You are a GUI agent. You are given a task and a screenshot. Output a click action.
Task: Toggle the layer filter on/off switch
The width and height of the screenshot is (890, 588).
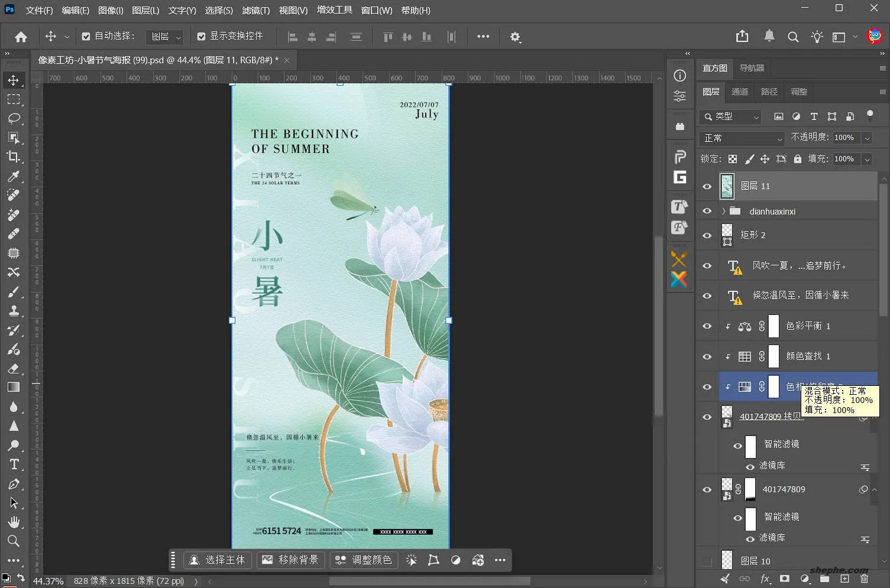pyautogui.click(x=870, y=115)
